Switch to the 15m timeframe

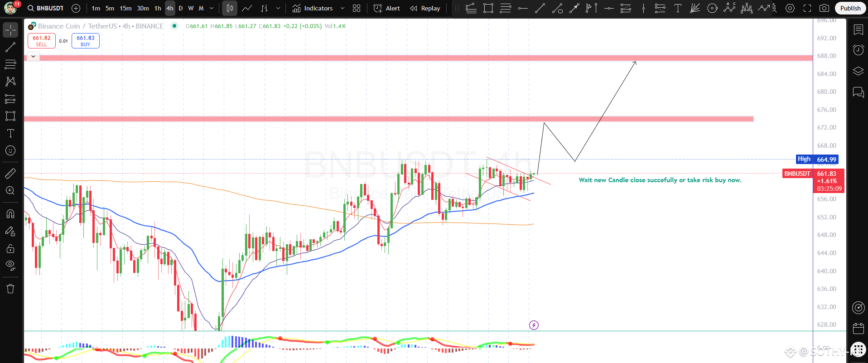(126, 8)
